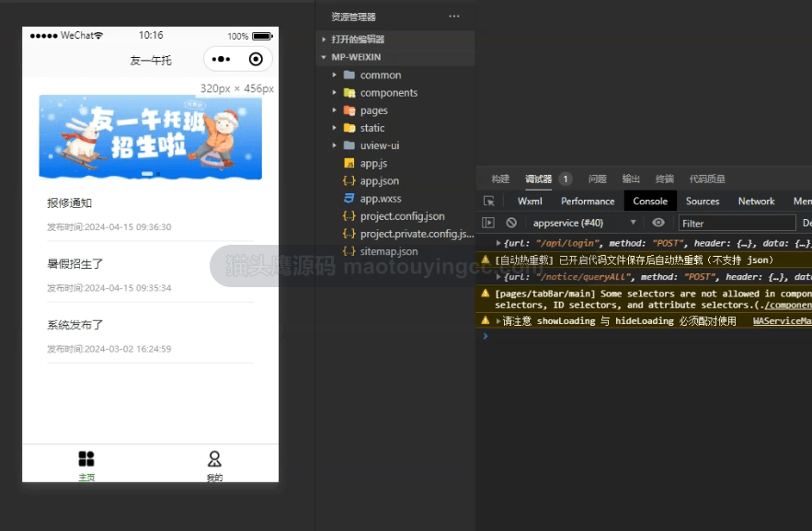Image resolution: width=812 pixels, height=531 pixels.
Task: Click the common folder icon
Action: pyautogui.click(x=349, y=75)
